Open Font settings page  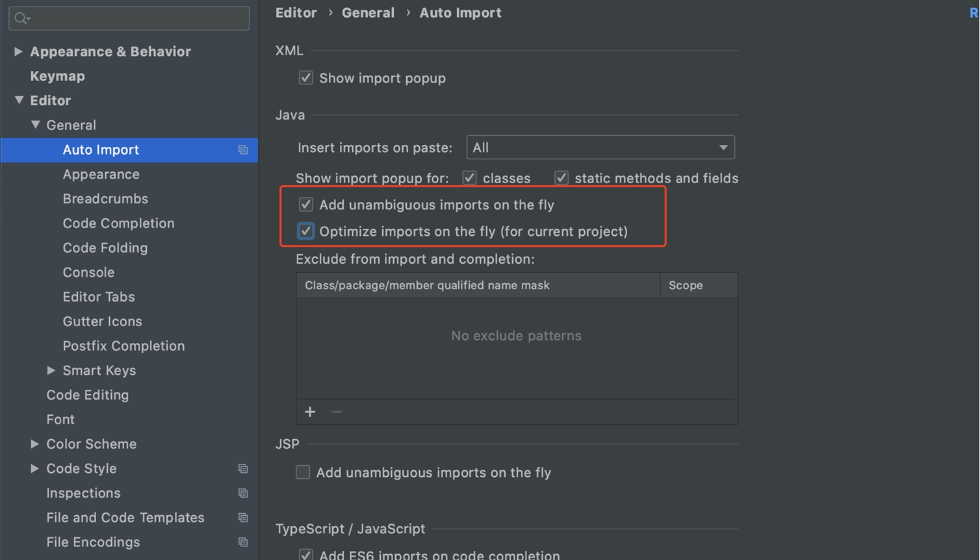tap(60, 420)
